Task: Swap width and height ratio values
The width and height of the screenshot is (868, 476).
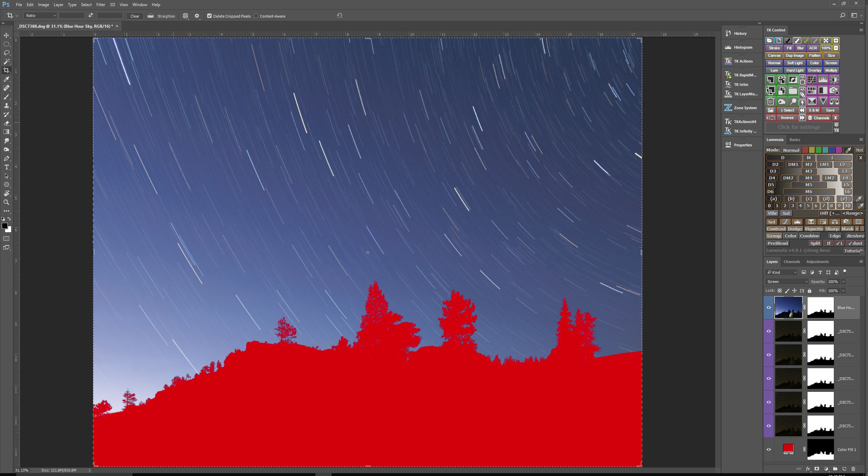Action: click(91, 16)
